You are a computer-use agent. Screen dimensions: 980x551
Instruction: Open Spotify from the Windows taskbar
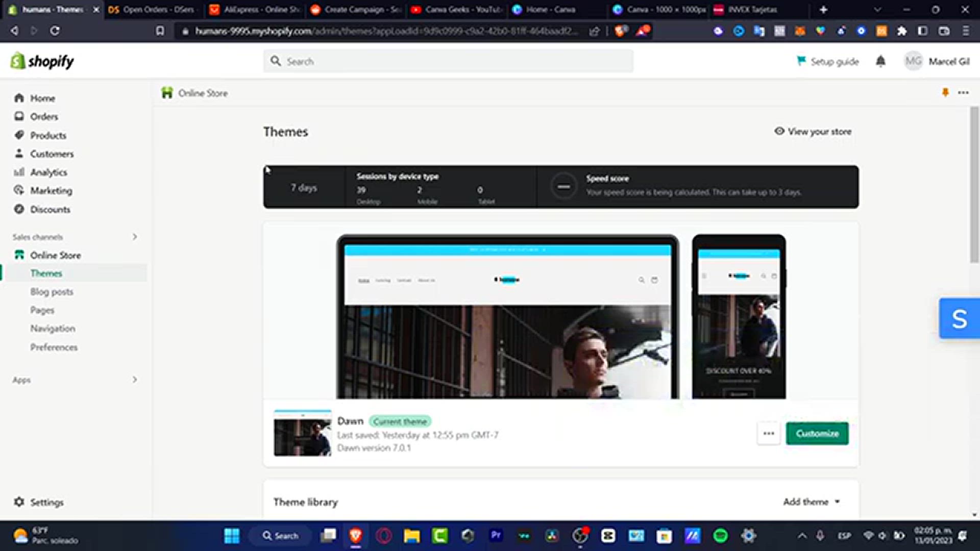coord(720,536)
